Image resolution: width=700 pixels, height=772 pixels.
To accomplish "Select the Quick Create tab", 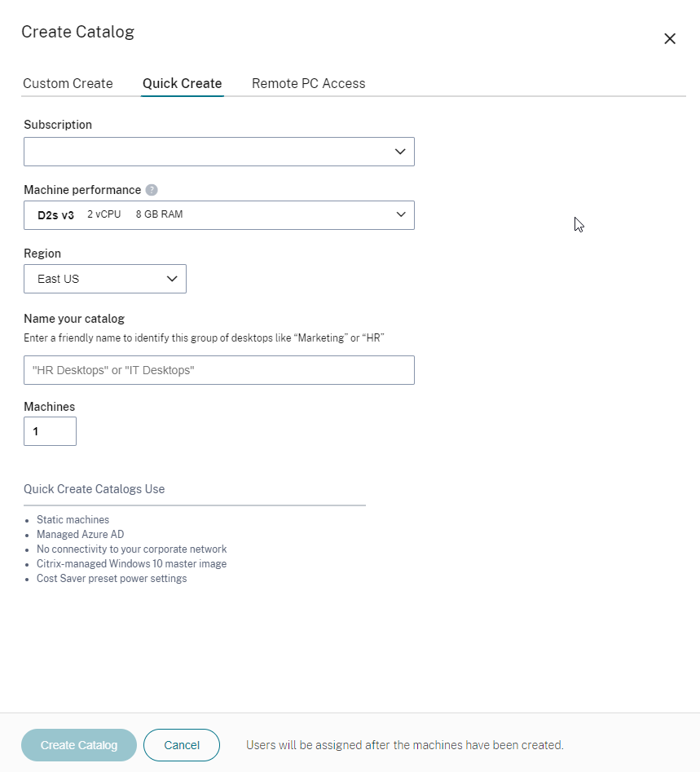I will click(182, 83).
